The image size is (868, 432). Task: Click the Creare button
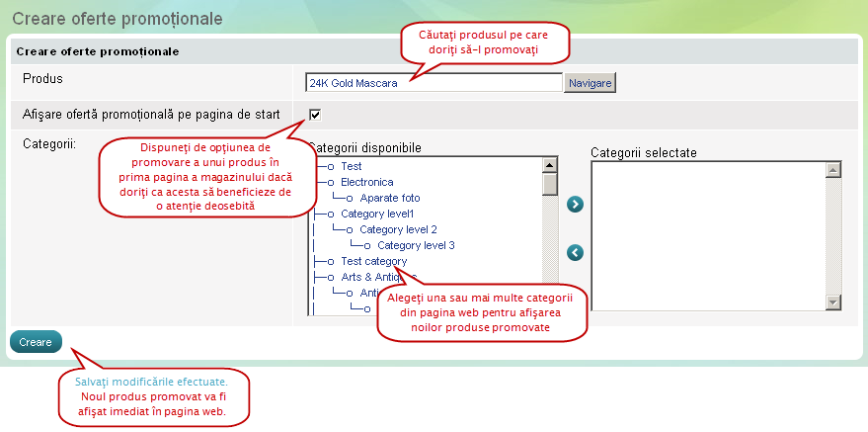[36, 341]
